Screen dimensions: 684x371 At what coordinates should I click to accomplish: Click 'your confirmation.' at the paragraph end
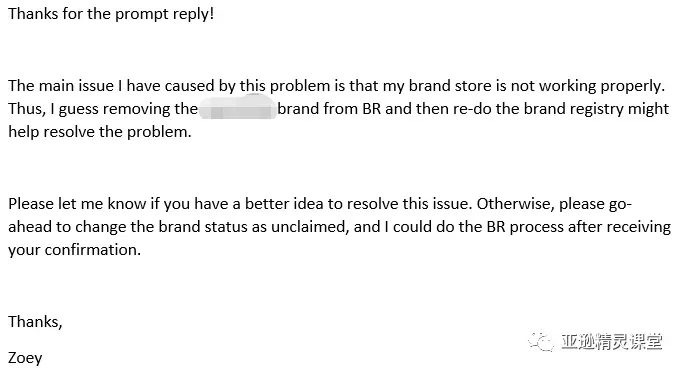coord(75,250)
